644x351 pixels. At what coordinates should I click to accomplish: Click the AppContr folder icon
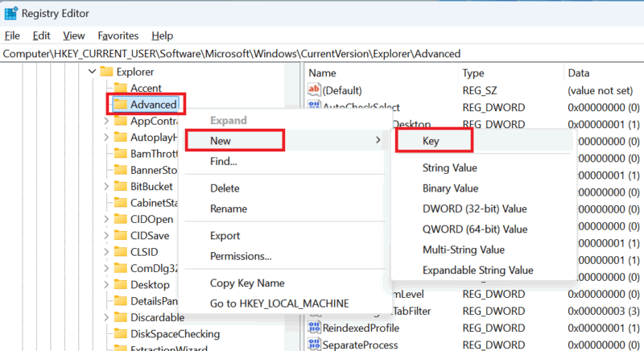pos(120,121)
